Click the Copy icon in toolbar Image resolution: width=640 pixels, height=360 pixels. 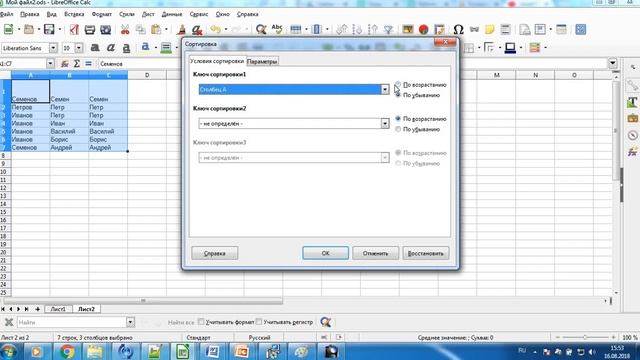[140, 29]
